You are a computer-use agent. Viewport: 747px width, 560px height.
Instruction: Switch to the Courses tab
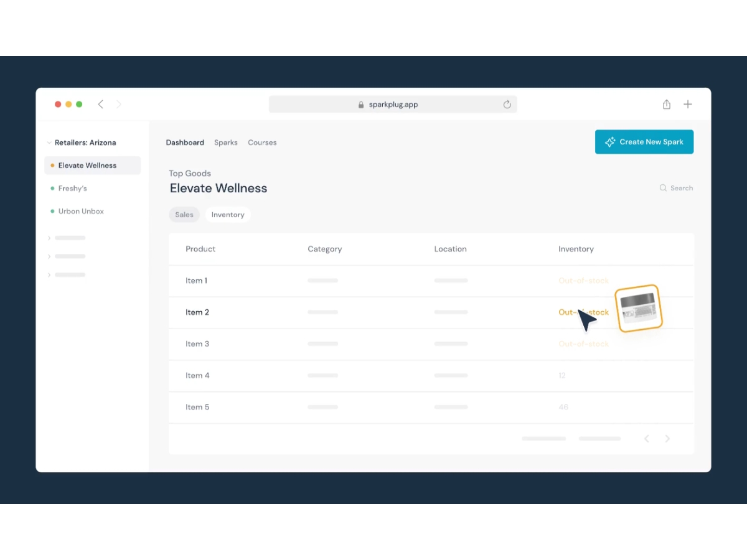(262, 142)
